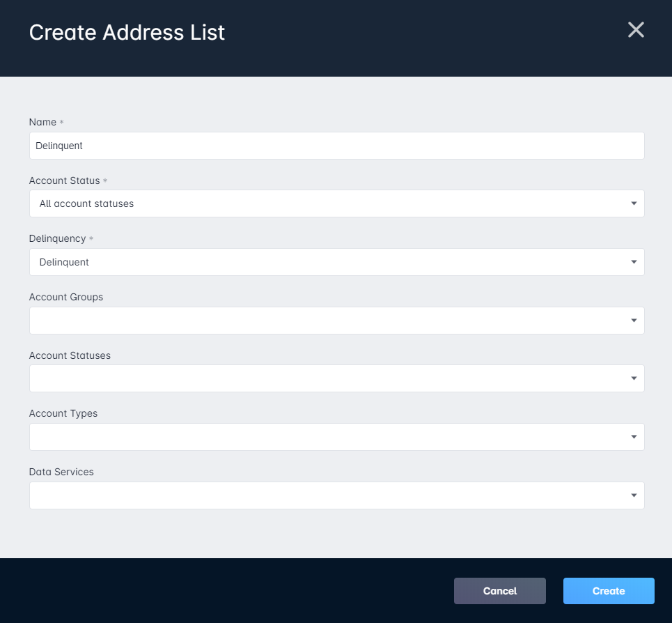Image resolution: width=672 pixels, height=623 pixels.
Task: Expand the Account Statuses dropdown
Action: coord(337,378)
